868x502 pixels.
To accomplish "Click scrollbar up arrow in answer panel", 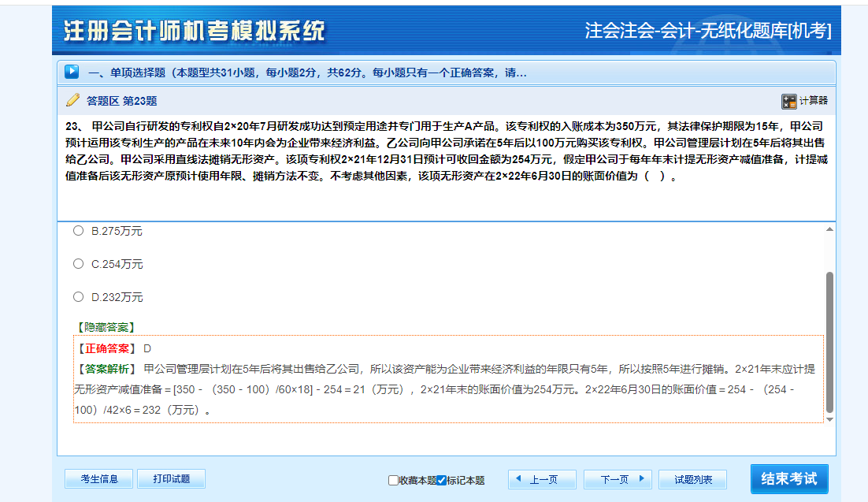I will click(x=829, y=229).
